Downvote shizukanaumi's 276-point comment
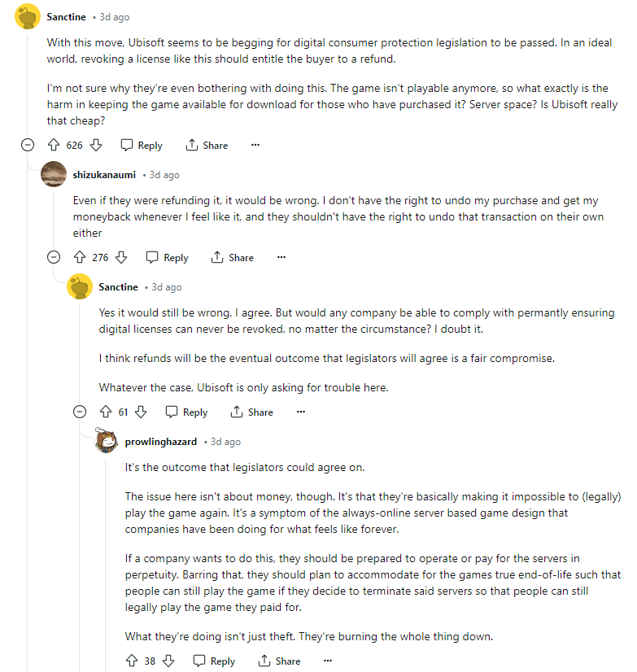 (121, 258)
